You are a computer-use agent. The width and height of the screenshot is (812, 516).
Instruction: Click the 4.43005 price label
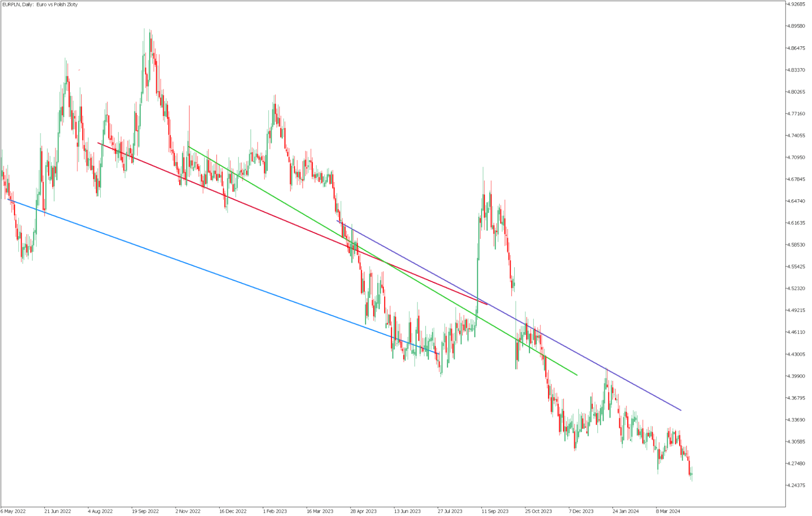[x=796, y=354]
